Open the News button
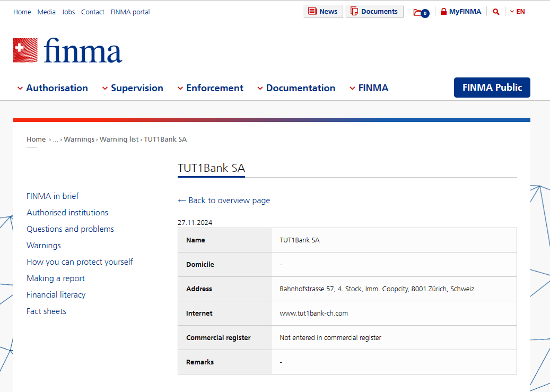 [323, 11]
